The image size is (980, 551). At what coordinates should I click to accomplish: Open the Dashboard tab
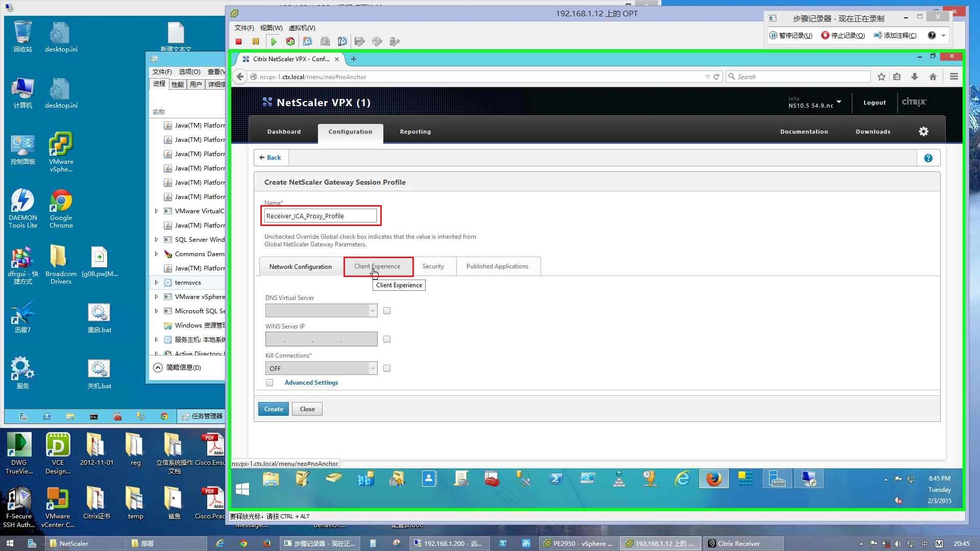[x=284, y=132]
